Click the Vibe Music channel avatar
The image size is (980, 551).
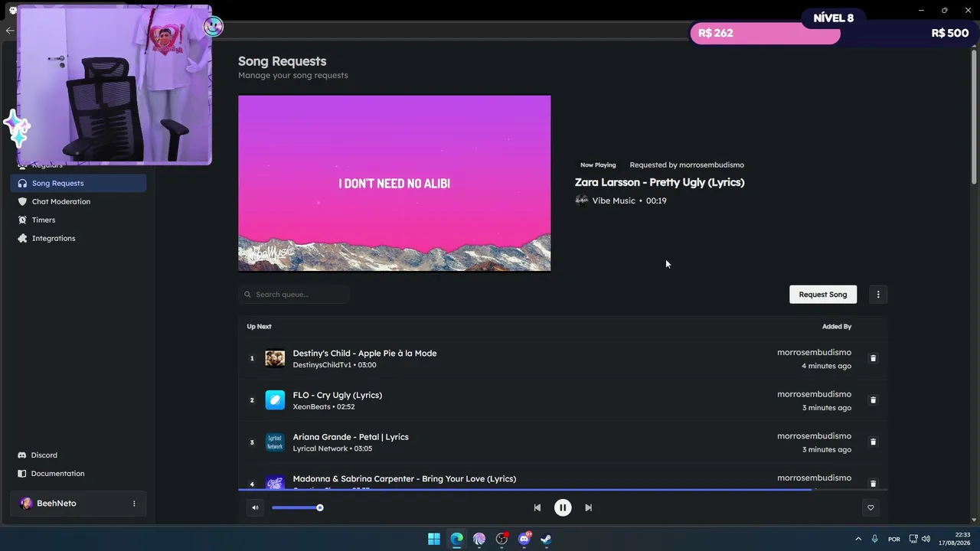click(x=582, y=201)
